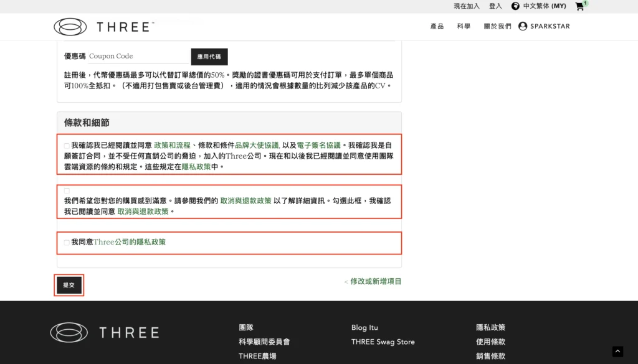Viewport: 638px width, 364px height.
Task: Open the 關於我們 menu
Action: tap(497, 26)
